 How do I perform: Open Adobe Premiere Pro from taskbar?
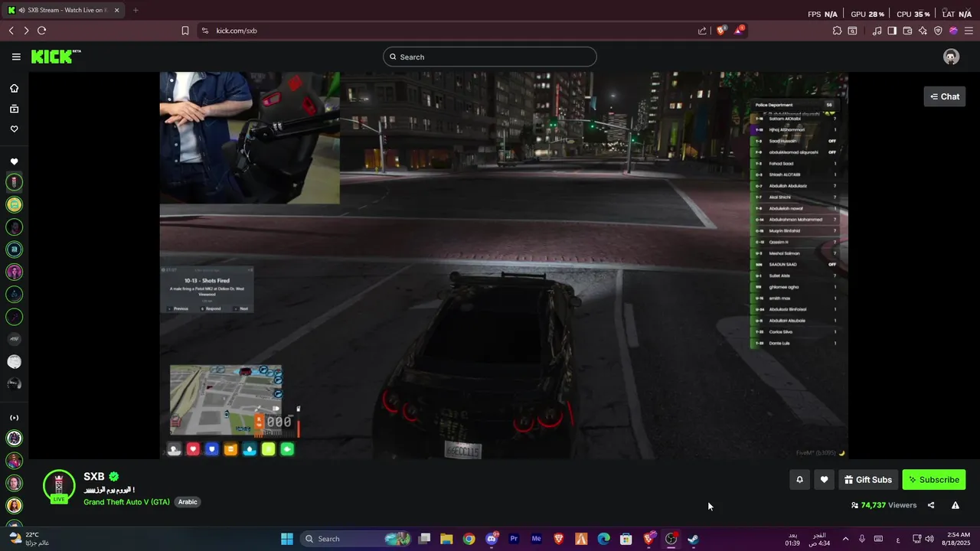[x=514, y=539]
